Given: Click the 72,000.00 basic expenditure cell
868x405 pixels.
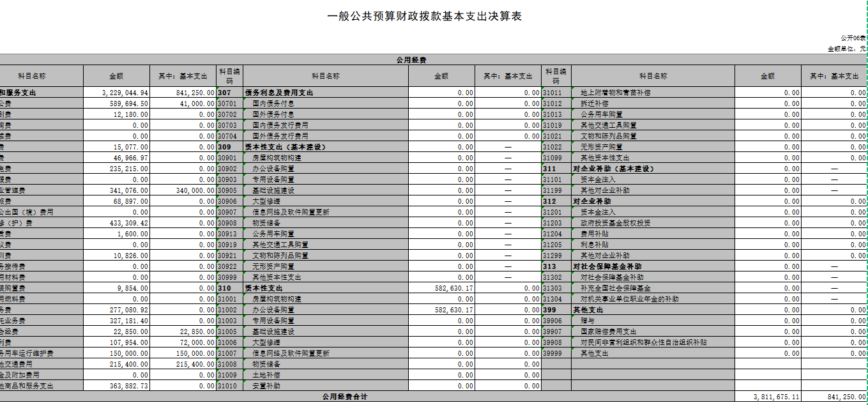Looking at the screenshot, I should [x=183, y=342].
